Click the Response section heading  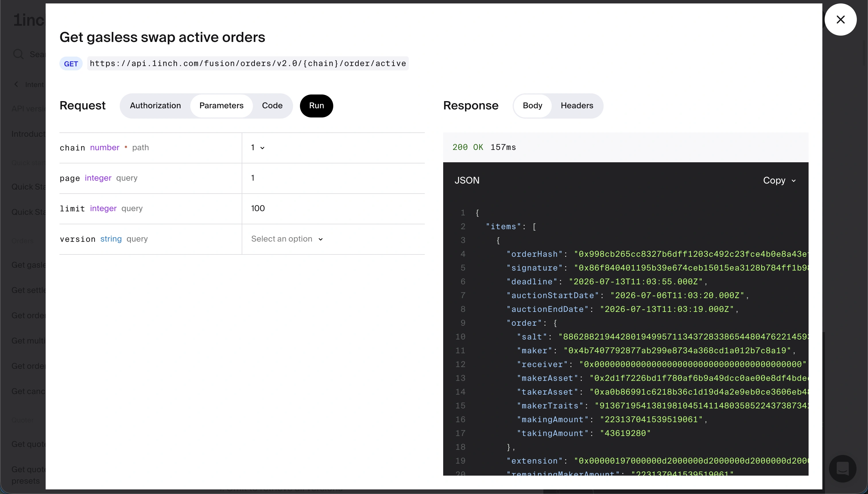[471, 105]
